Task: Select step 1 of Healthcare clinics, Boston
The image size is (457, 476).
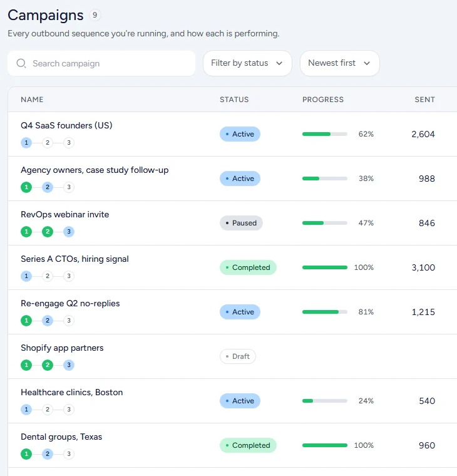Action: [x=26, y=410]
